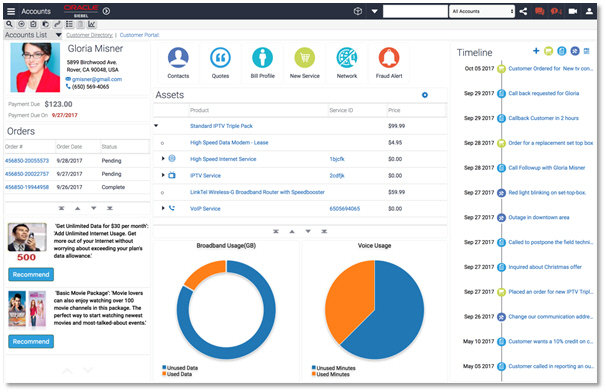Click the Basic Movie Package posters thumbnail
606x392 pixels.
[x=27, y=309]
